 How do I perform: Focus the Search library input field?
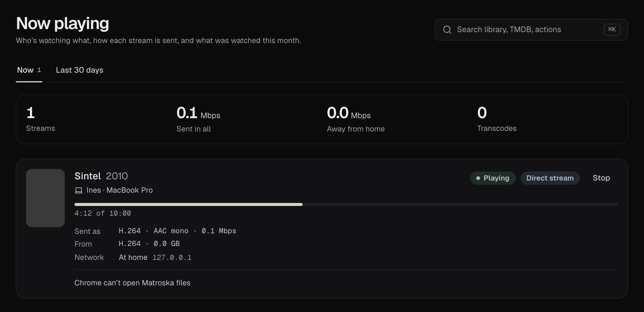(x=531, y=30)
